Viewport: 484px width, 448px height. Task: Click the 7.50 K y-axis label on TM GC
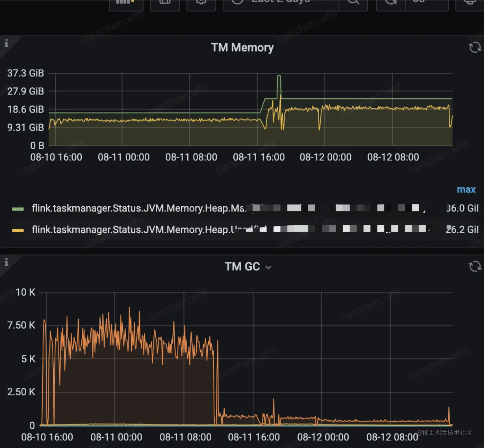point(21,325)
